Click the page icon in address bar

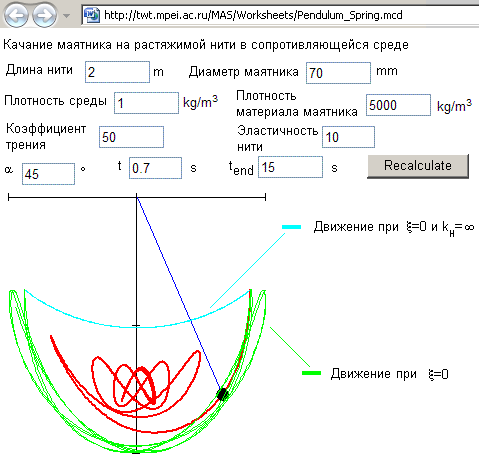coord(92,15)
